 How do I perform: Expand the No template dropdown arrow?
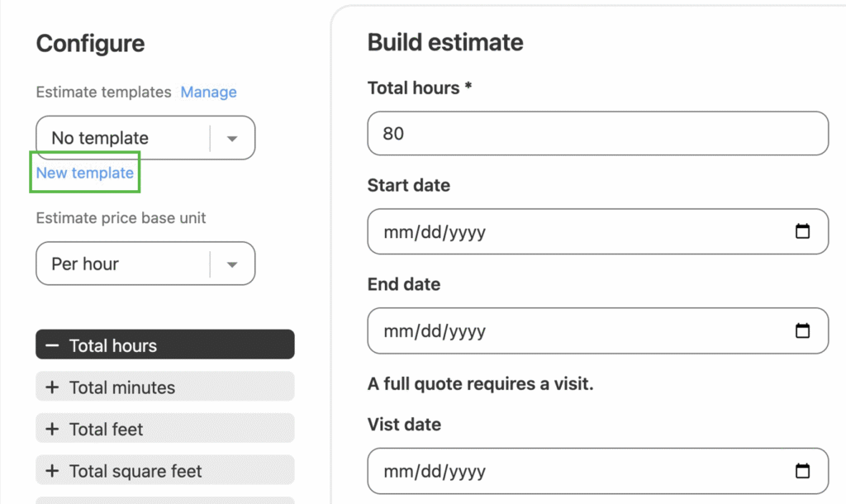click(232, 138)
